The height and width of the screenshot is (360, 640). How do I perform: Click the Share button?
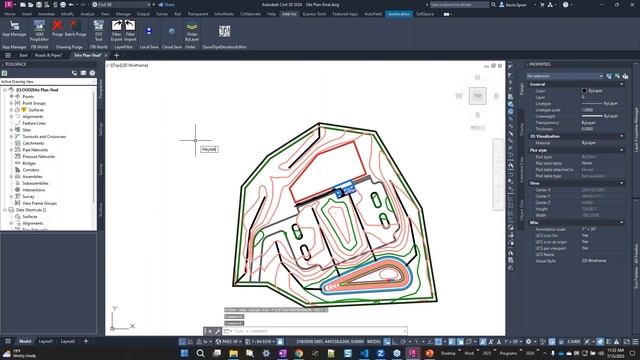167,4
